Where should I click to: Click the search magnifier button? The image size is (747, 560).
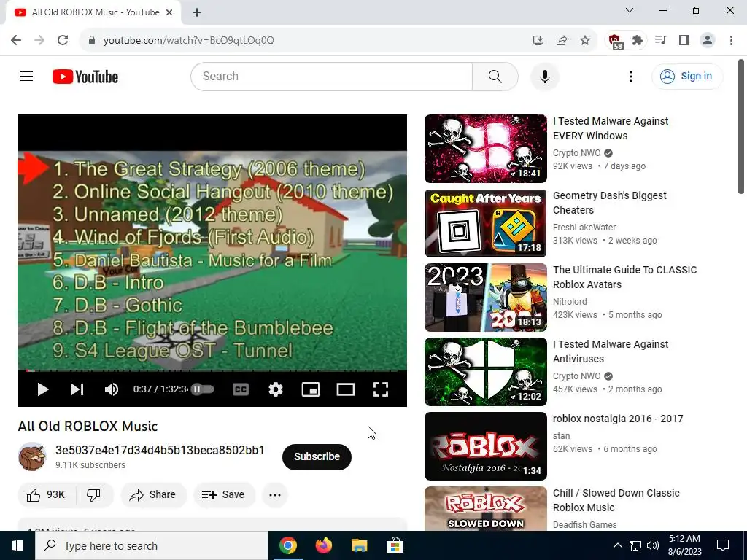tap(495, 76)
